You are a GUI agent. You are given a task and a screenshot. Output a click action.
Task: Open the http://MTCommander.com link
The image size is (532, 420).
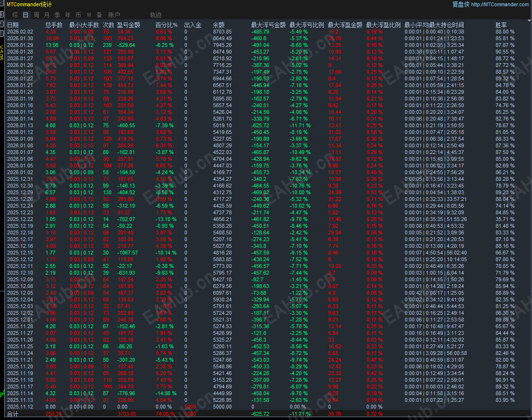click(x=499, y=4)
